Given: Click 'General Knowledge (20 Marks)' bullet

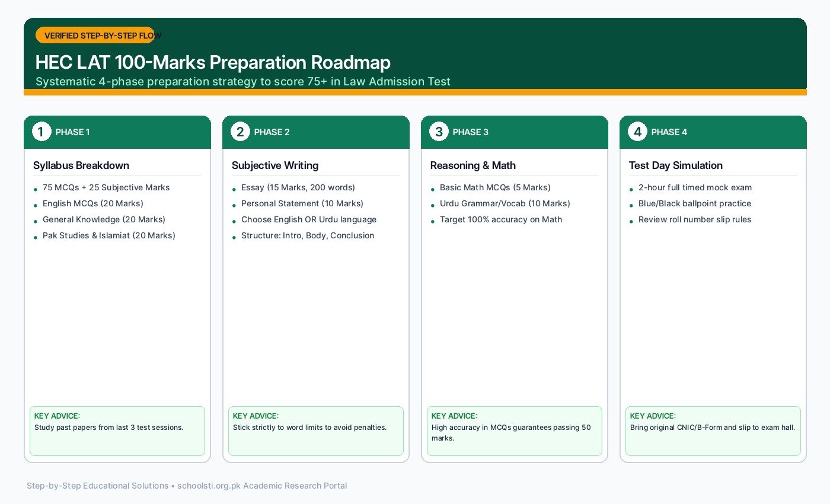Looking at the screenshot, I should (x=104, y=219).
